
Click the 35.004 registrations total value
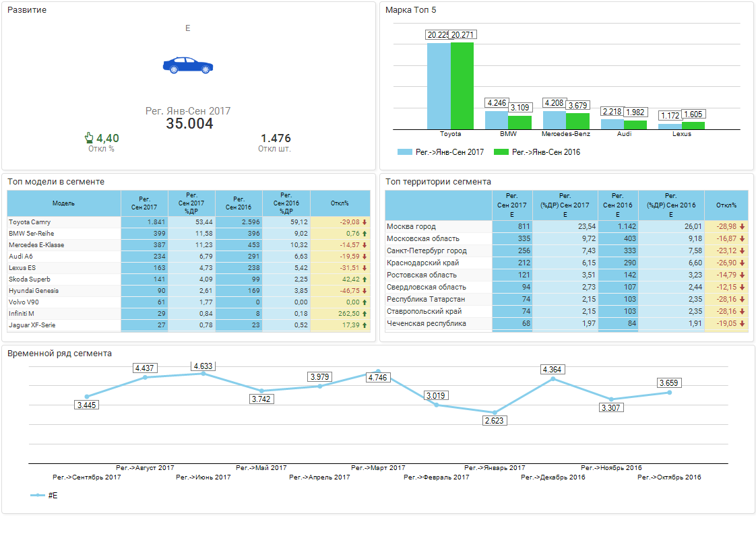[x=189, y=124]
